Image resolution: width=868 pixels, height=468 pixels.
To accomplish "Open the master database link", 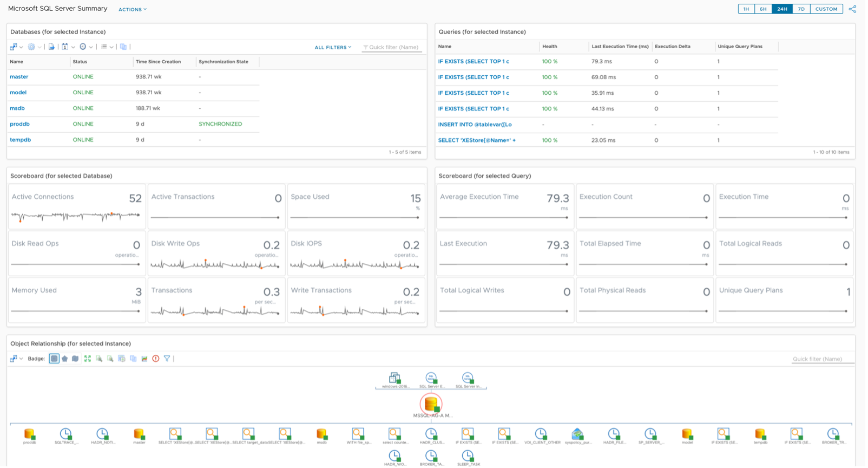I will click(x=19, y=77).
